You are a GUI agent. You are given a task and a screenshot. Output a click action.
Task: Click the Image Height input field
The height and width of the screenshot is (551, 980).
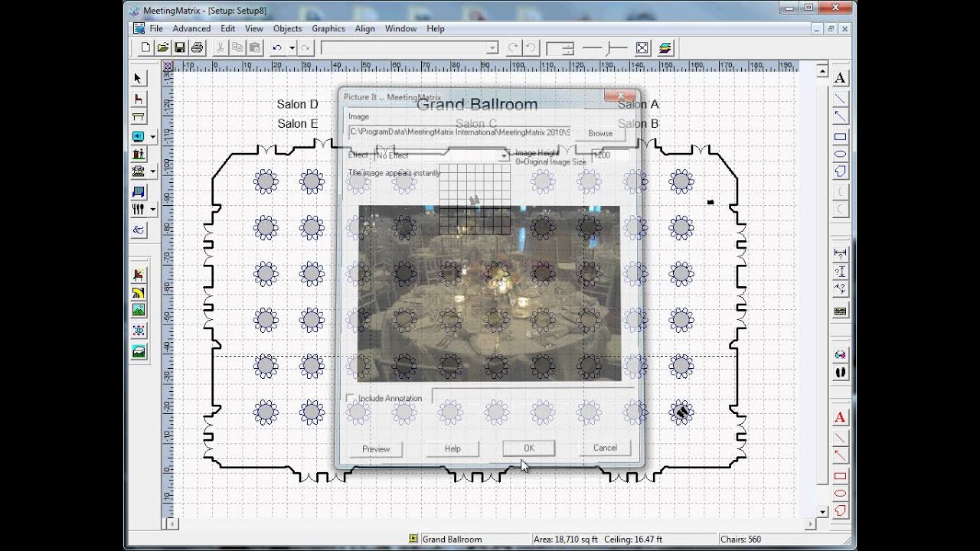610,155
